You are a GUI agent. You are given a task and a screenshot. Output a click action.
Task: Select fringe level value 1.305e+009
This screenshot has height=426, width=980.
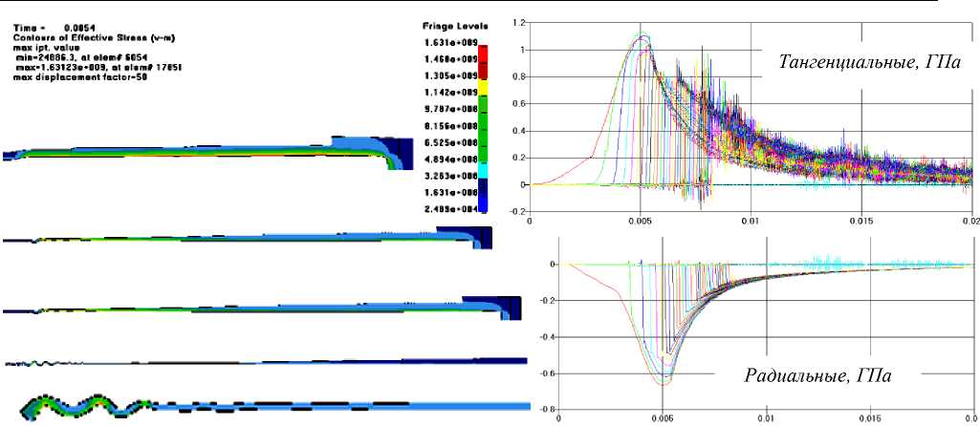(451, 76)
